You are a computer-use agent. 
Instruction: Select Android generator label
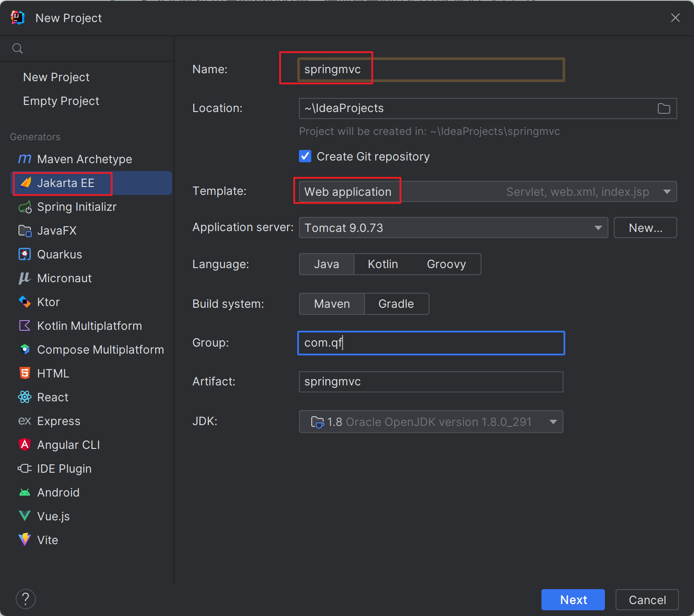[x=58, y=493]
